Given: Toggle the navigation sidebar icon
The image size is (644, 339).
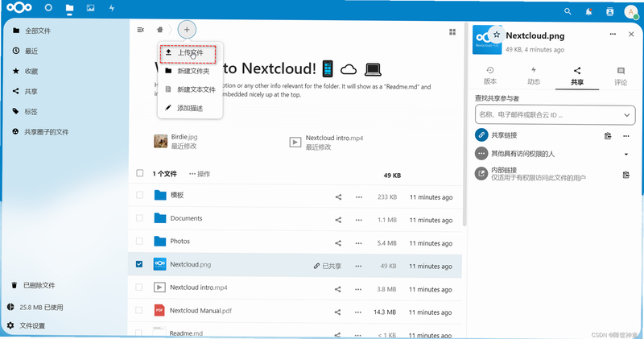Looking at the screenshot, I should (x=140, y=30).
